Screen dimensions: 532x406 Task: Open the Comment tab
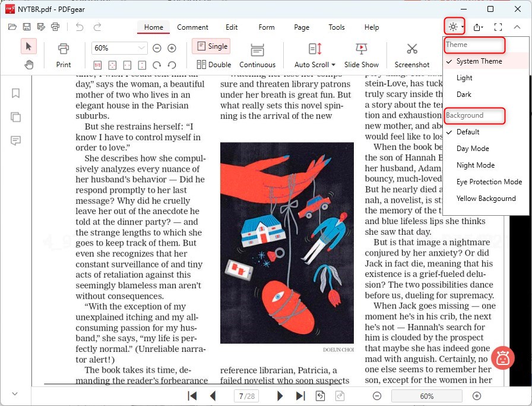[192, 27]
